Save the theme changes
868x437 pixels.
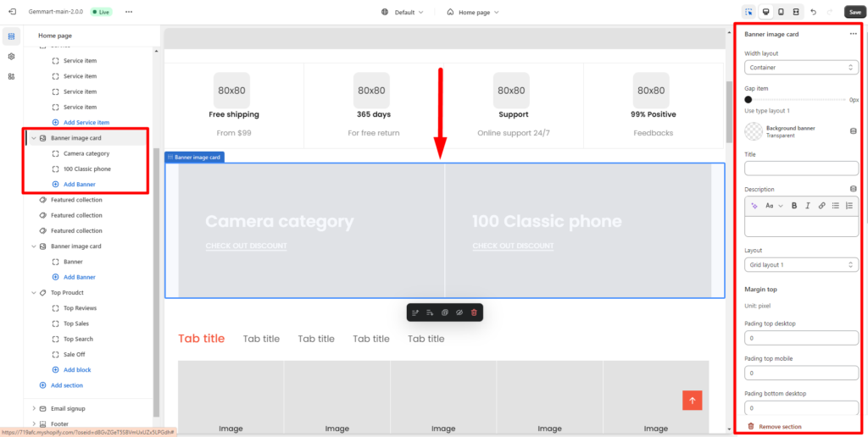pos(854,12)
